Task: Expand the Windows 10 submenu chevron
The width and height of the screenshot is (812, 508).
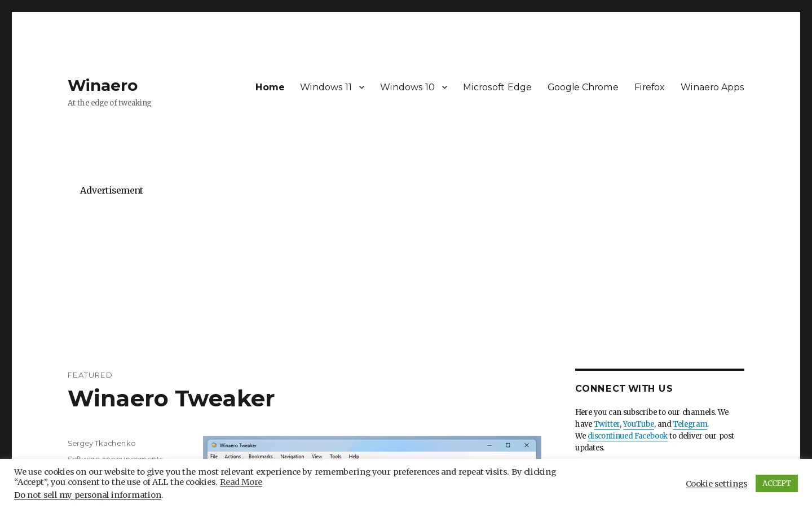Action: pyautogui.click(x=444, y=87)
